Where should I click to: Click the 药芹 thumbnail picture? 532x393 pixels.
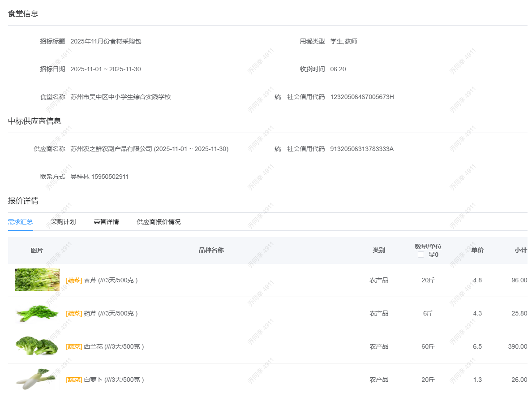[x=37, y=313]
